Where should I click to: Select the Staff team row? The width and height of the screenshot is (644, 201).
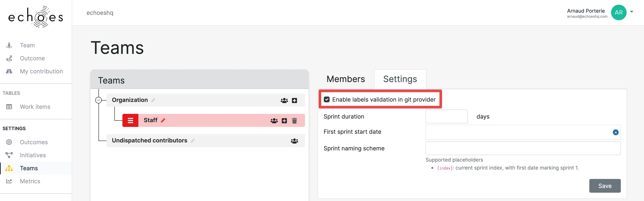214,120
